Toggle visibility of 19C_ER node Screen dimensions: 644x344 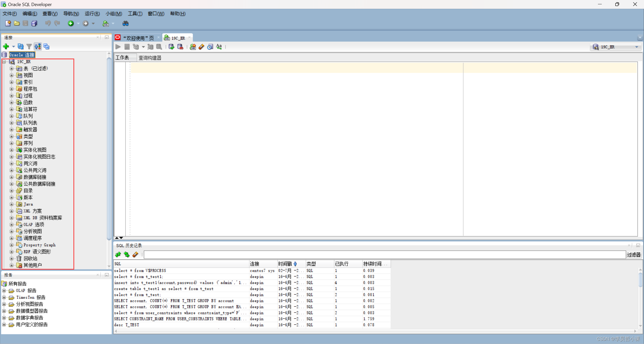(4, 61)
